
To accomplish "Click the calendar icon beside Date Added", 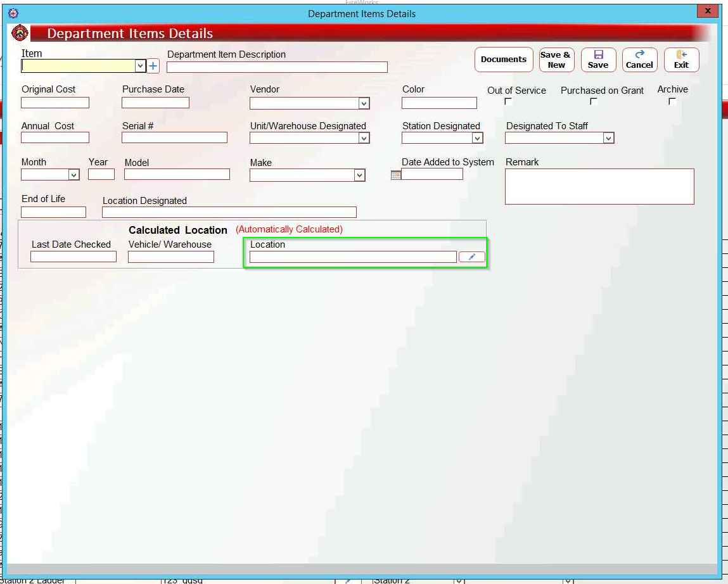I will [396, 175].
